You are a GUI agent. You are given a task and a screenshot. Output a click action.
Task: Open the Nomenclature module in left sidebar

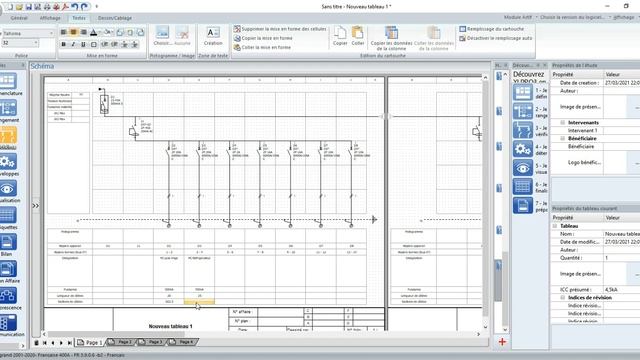(x=8, y=81)
